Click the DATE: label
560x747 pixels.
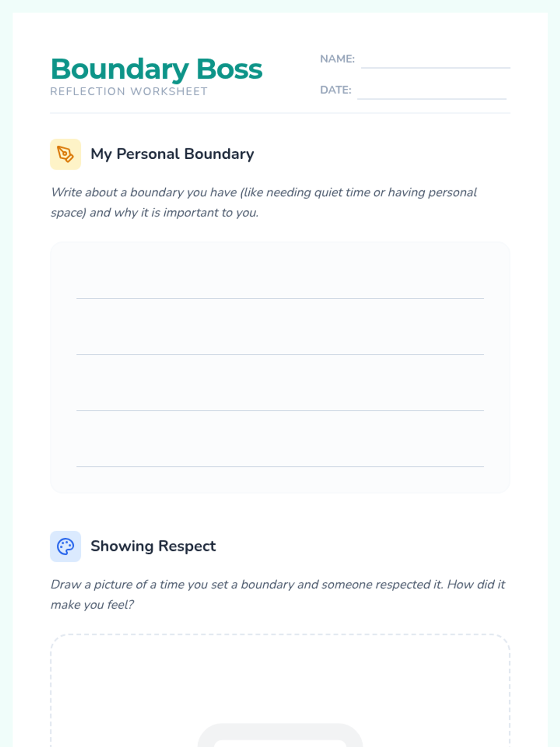tap(336, 90)
